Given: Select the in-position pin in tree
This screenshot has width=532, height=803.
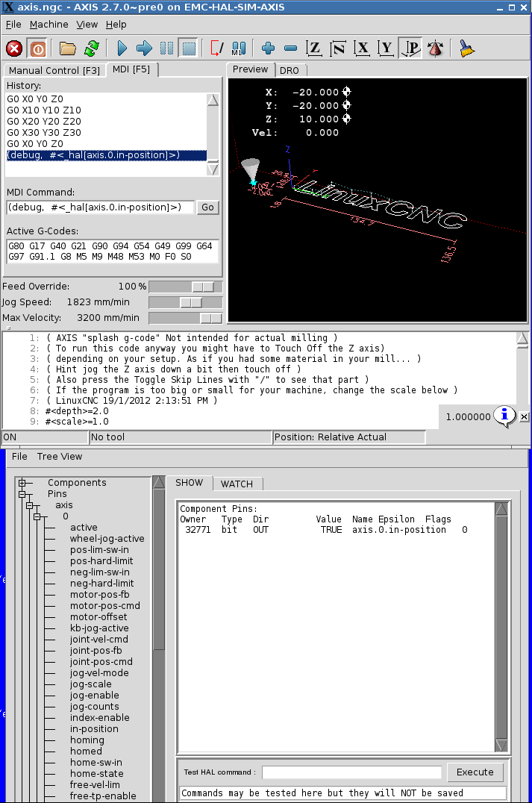Looking at the screenshot, I should [x=94, y=728].
